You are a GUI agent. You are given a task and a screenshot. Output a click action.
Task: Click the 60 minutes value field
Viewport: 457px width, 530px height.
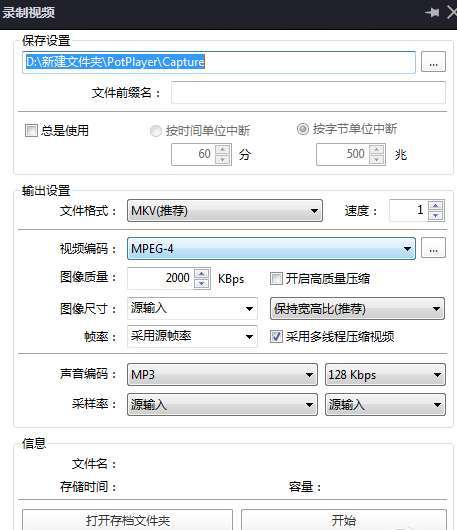pos(193,154)
